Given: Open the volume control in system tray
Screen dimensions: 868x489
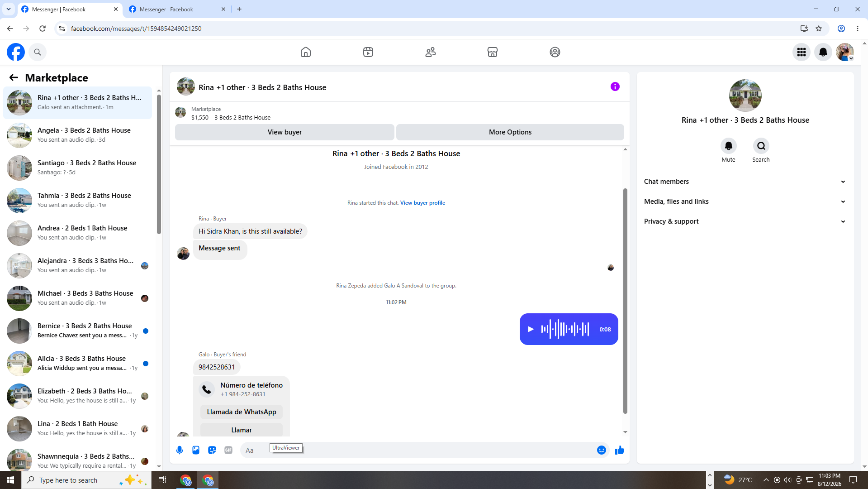Looking at the screenshot, I should [x=787, y=480].
